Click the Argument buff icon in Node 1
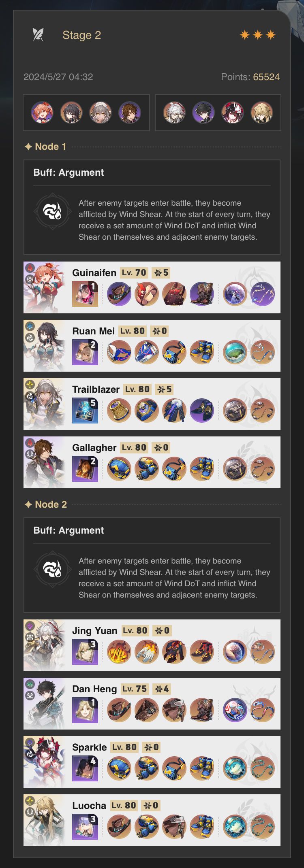 point(53,212)
